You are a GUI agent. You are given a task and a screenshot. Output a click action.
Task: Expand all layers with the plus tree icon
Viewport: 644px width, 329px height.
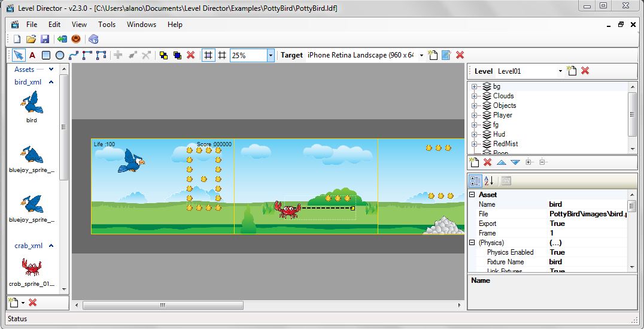pyautogui.click(x=530, y=162)
